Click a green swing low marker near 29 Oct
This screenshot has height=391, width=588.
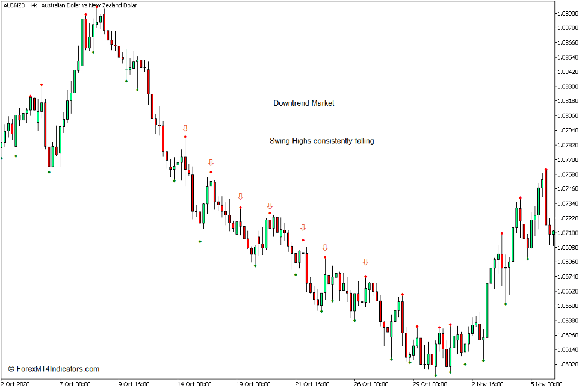coord(410,363)
